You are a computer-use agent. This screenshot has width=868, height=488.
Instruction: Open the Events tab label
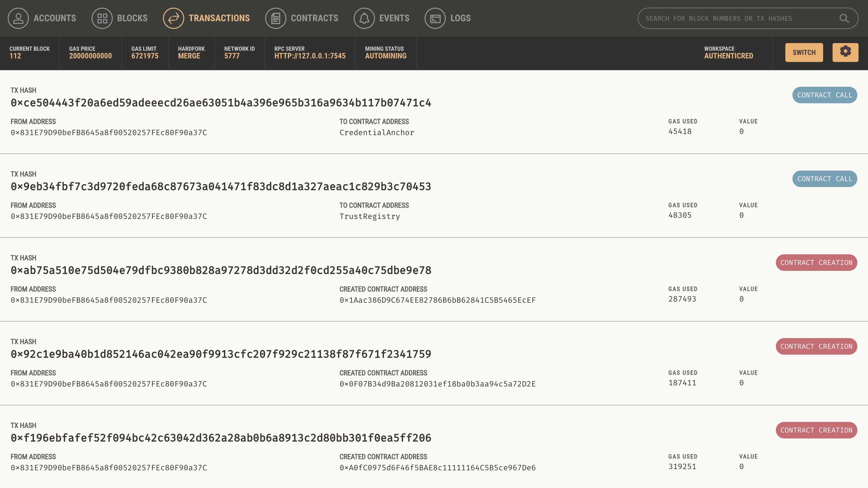coord(394,18)
